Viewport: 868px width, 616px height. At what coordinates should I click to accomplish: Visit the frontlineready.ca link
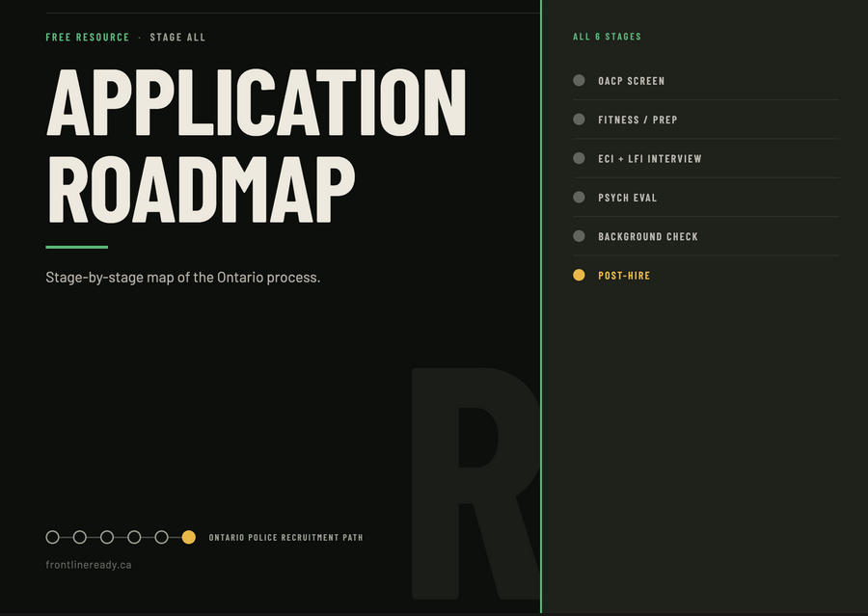tap(89, 565)
